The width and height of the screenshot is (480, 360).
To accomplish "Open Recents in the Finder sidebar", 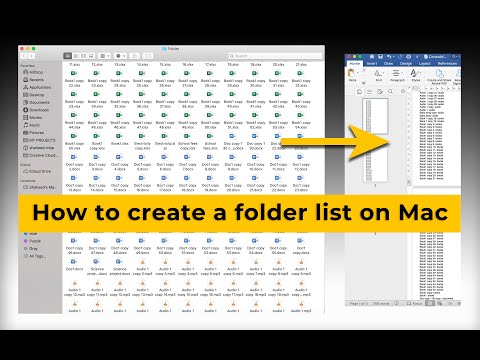I will 33,80.
